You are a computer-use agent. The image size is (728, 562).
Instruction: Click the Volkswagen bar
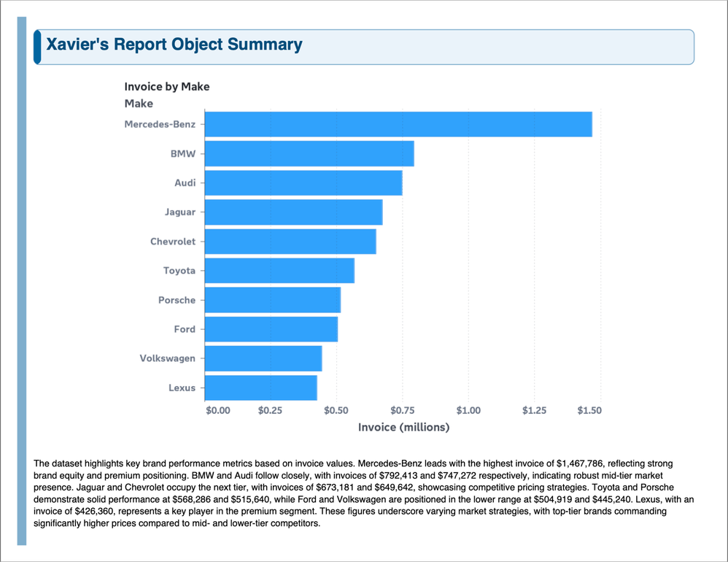point(263,358)
